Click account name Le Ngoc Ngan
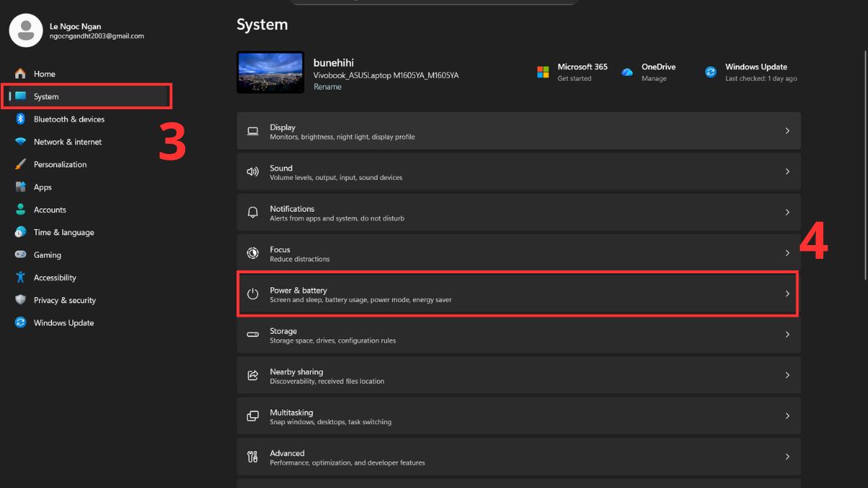Screen dimensions: 868x488 (x=75, y=27)
